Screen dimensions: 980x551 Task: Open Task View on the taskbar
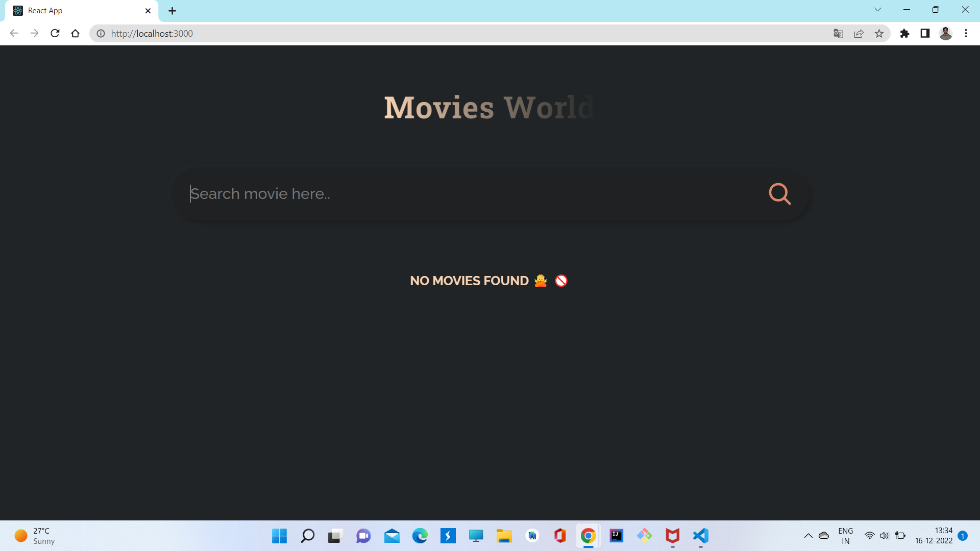point(335,536)
